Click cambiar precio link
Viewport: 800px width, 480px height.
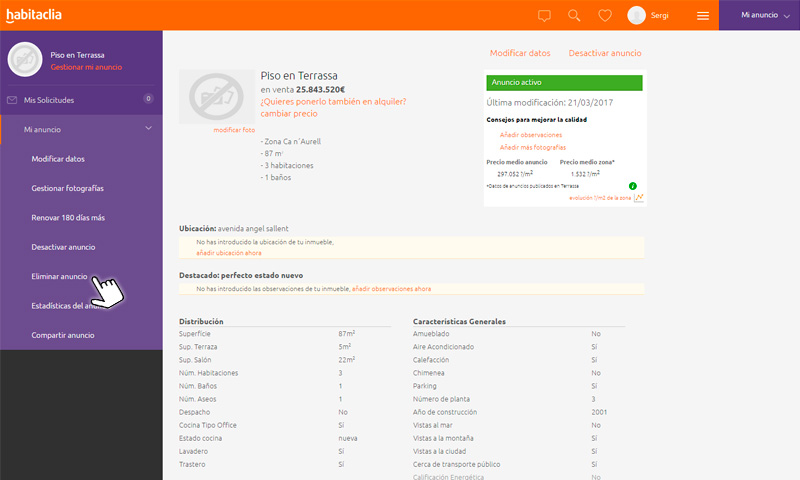coord(289,114)
